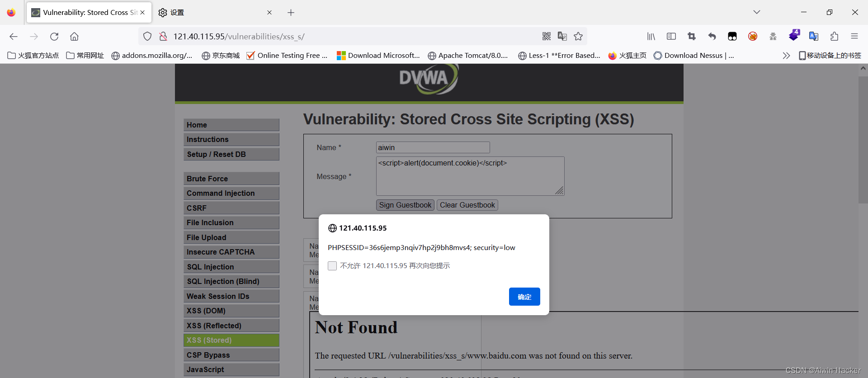Click the undo arrow toolbar icon
This screenshot has height=378, width=868.
(x=712, y=36)
